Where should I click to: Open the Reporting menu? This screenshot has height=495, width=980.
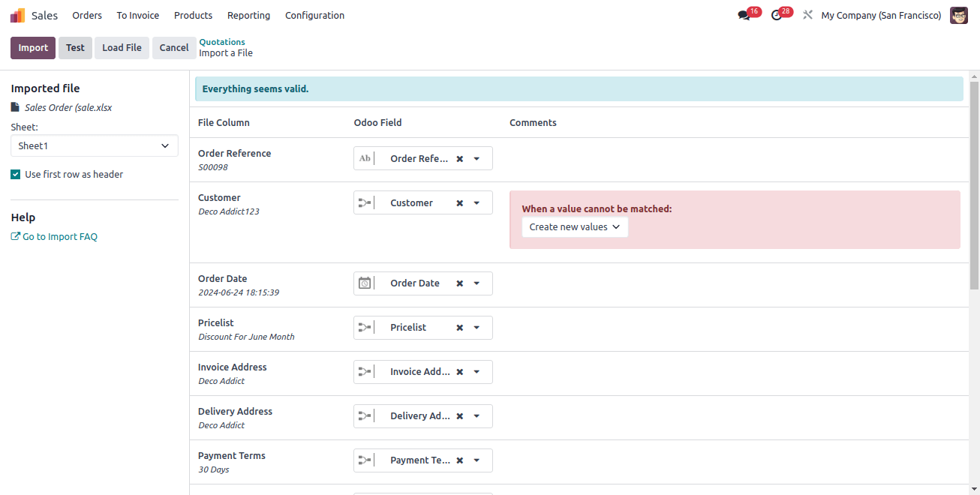coord(248,15)
